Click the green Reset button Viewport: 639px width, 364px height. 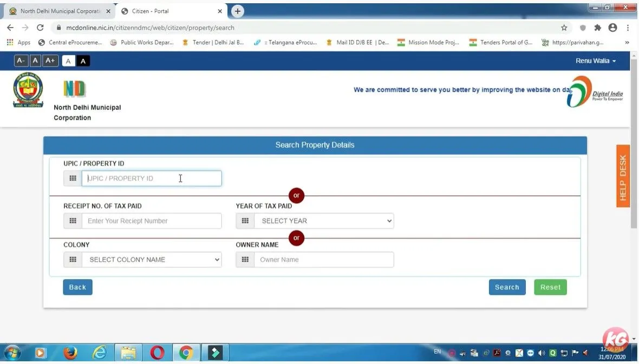pyautogui.click(x=550, y=287)
